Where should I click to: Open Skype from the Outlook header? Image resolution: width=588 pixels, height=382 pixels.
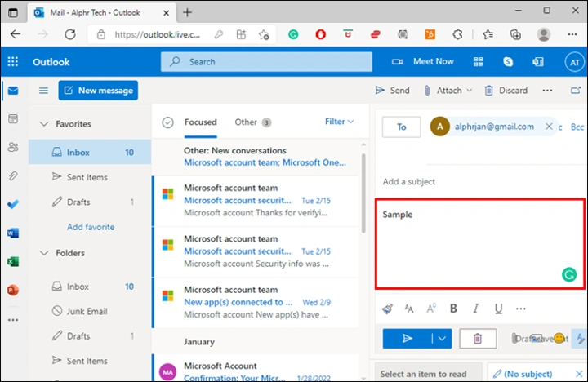coord(508,61)
